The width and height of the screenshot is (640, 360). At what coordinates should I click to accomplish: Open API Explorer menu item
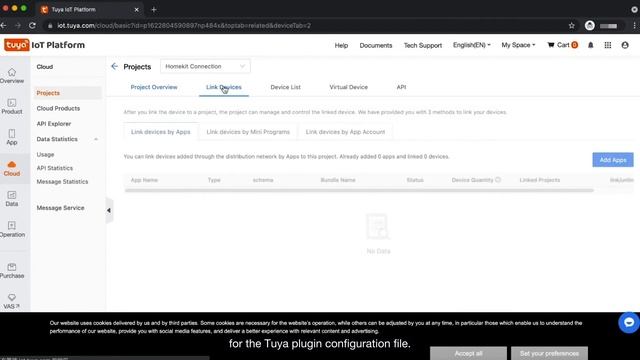tap(53, 124)
